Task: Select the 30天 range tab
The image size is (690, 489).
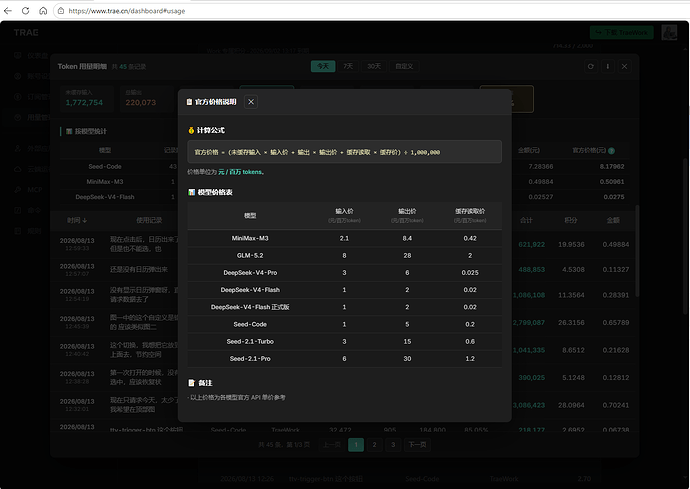Action: point(374,66)
